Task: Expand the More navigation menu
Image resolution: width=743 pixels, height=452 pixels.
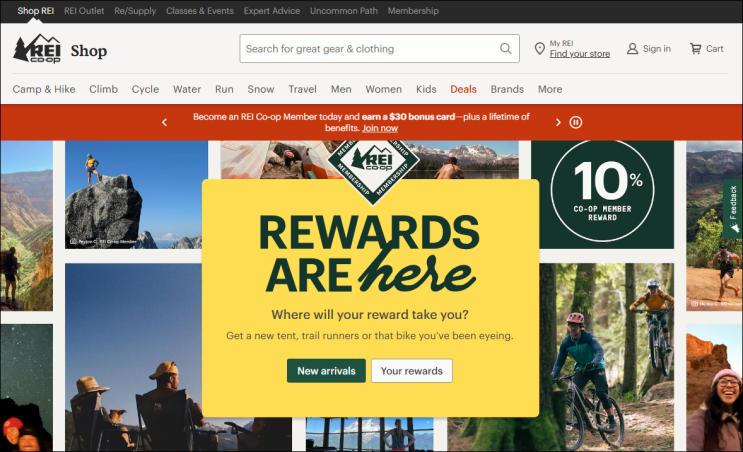Action: click(x=550, y=89)
